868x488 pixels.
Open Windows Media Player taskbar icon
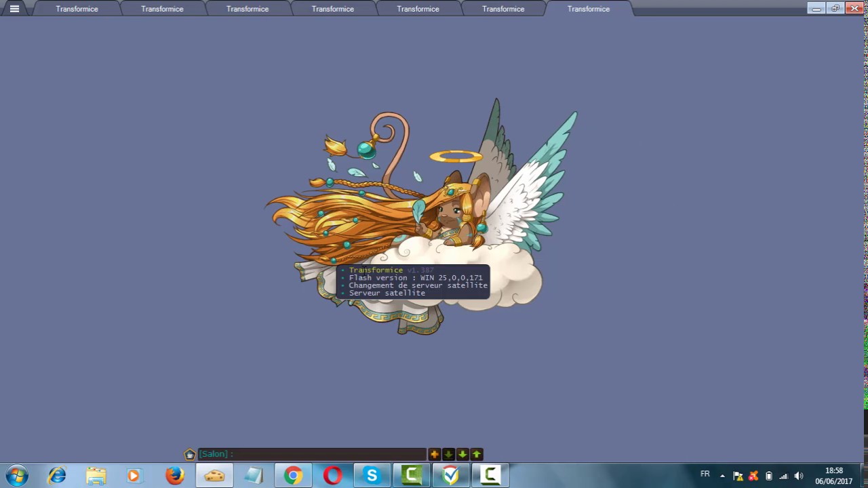134,476
